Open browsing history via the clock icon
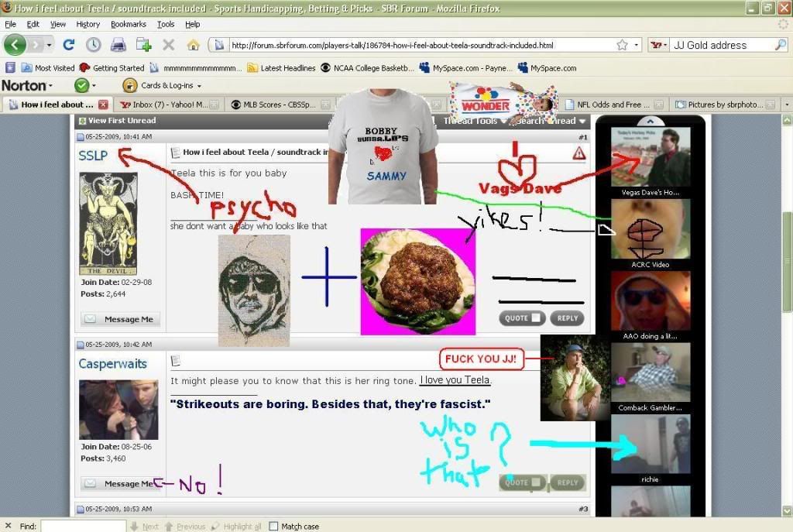This screenshot has height=532, width=793. click(x=93, y=45)
